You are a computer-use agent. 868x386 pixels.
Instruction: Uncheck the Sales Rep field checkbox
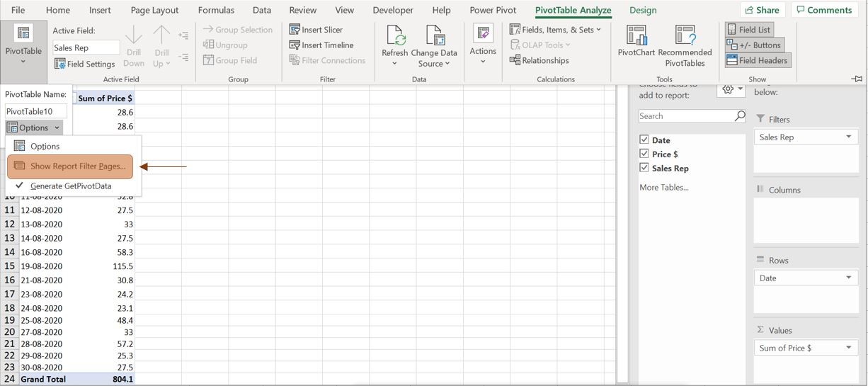click(644, 168)
